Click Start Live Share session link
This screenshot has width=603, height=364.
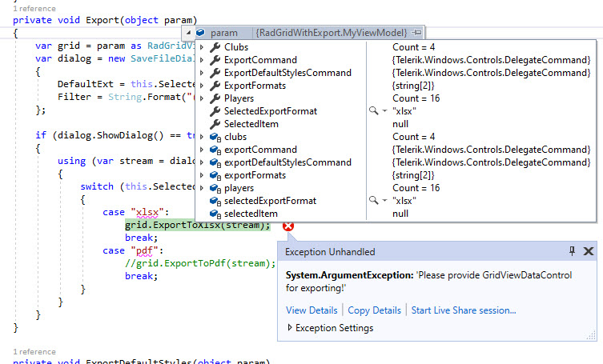click(x=464, y=310)
